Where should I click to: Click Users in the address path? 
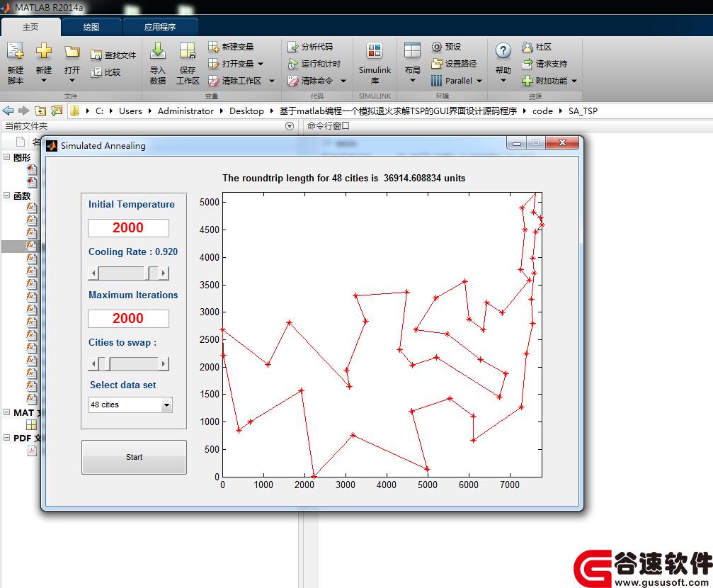coord(130,111)
